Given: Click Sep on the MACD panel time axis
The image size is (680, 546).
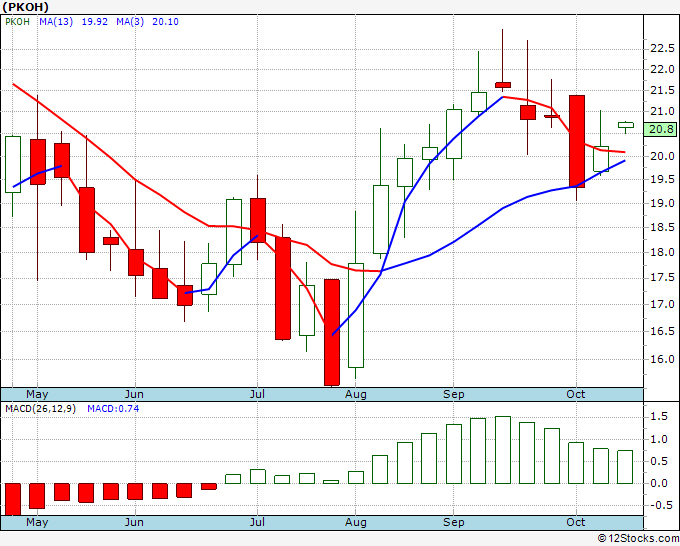Looking at the screenshot, I should pos(454,522).
